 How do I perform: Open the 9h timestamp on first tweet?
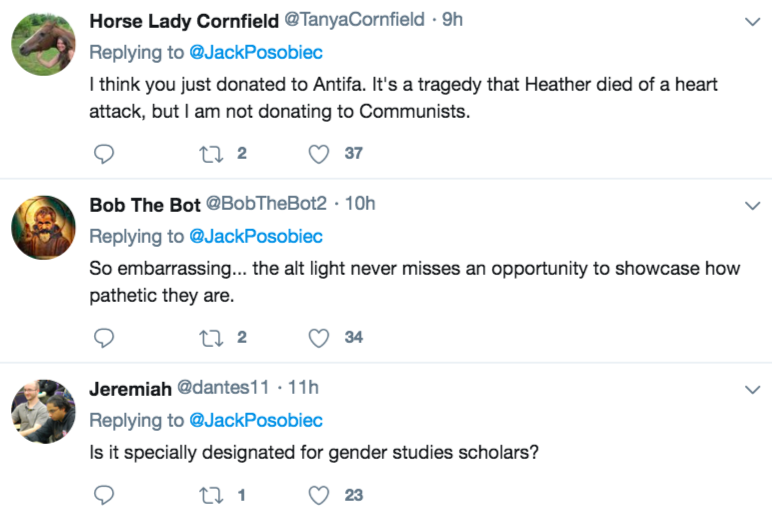coord(452,20)
